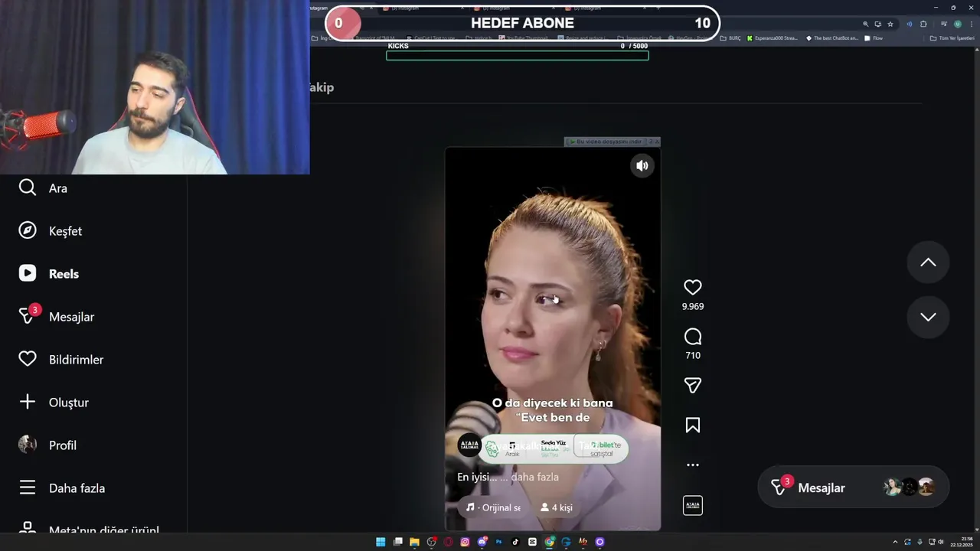Open Discord from the taskbar

click(482, 542)
